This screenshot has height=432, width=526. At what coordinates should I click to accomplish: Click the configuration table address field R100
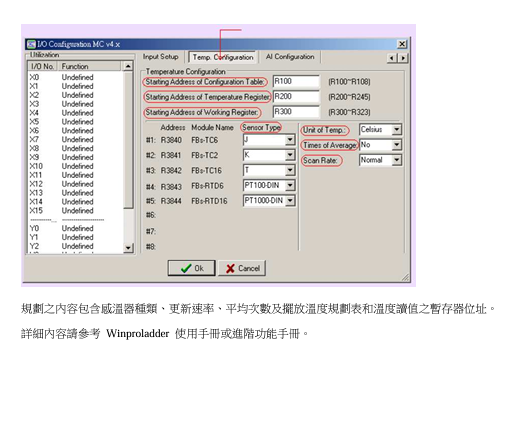pos(296,82)
